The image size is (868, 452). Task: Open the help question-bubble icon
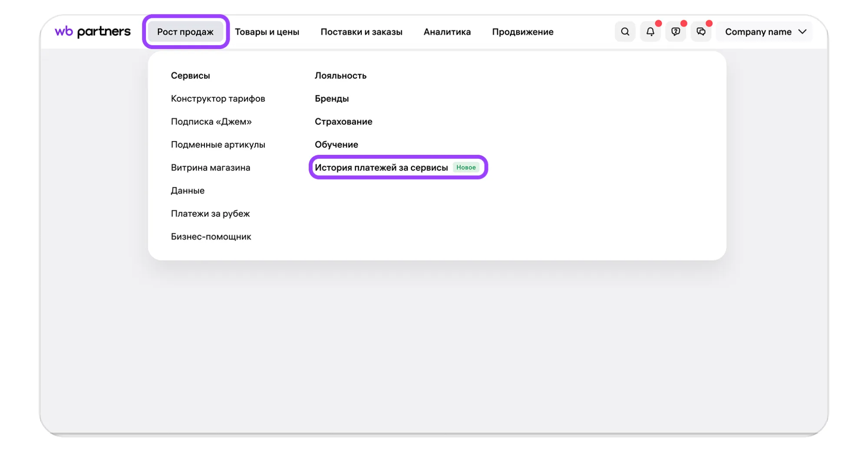point(675,32)
